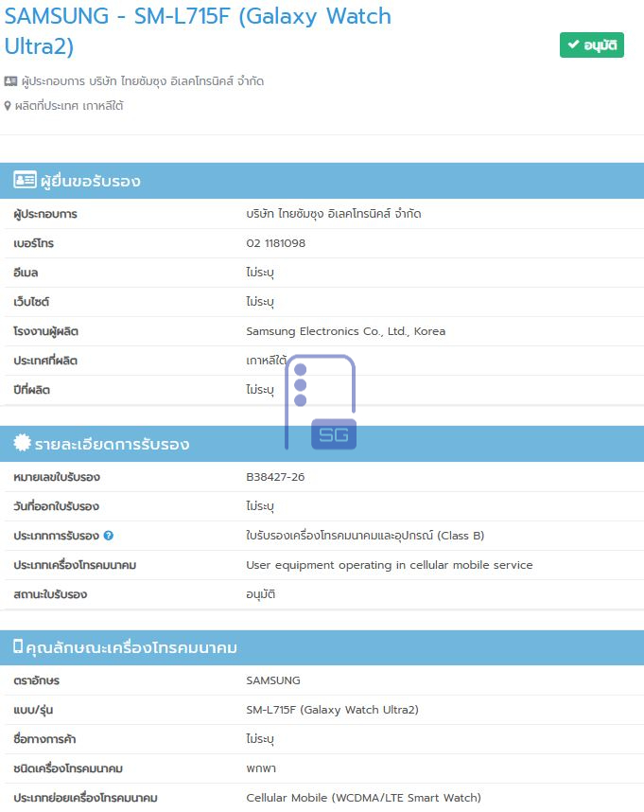The height and width of the screenshot is (812, 644).
Task: Click the ผลิตที่ประเทศ เกาหลีใต้ subtitle text
Action: (x=69, y=106)
